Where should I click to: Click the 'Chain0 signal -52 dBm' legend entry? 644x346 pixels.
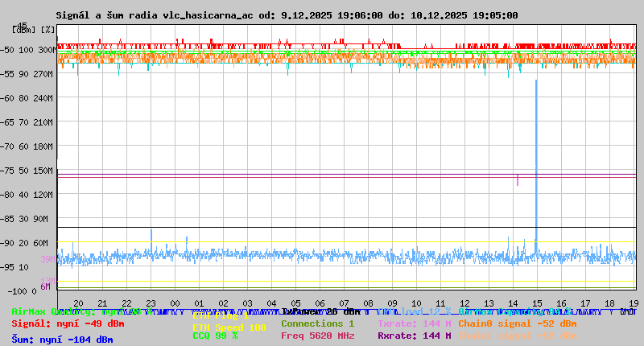pos(517,323)
